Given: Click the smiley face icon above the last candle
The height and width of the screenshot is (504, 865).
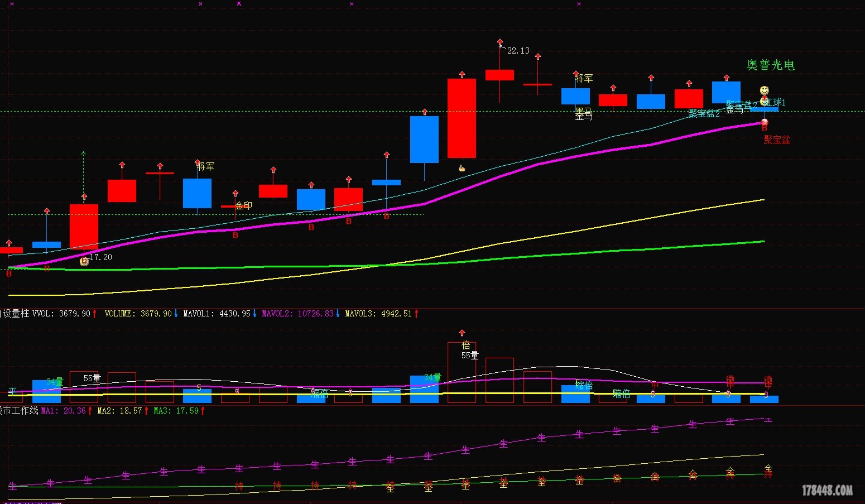Looking at the screenshot, I should click(765, 90).
